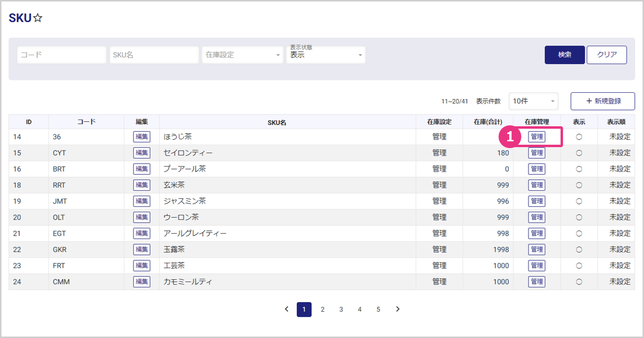Viewport: 644px width, 338px height.
Task: Jump to page 5 in pagination
Action: [378, 309]
